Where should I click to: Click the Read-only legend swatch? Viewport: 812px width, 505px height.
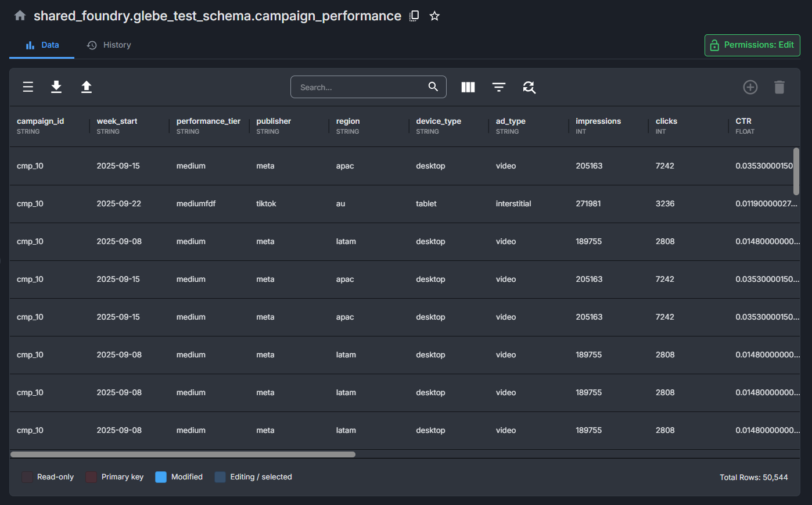point(27,477)
